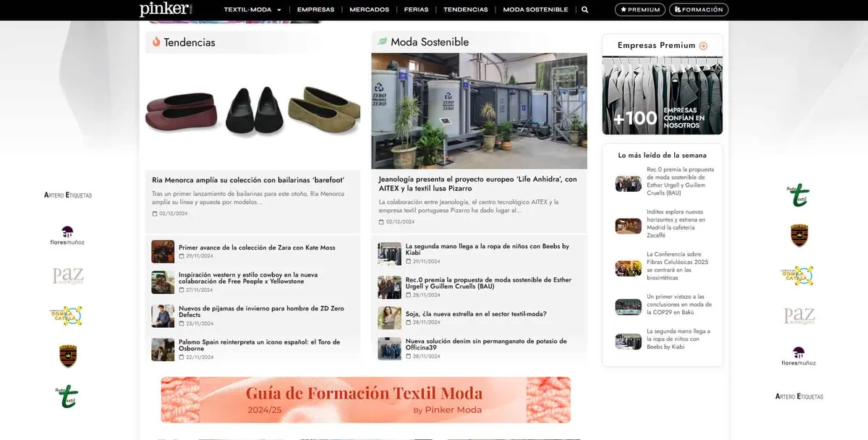The height and width of the screenshot is (440, 868).
Task: Click the Tendencias flame icon
Action: click(156, 42)
